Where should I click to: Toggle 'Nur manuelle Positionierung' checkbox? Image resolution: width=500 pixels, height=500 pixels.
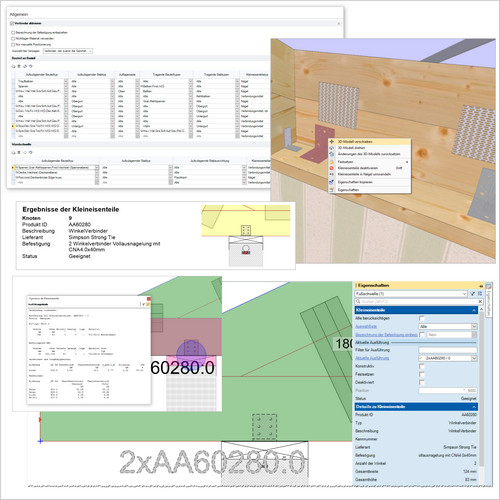point(13,44)
